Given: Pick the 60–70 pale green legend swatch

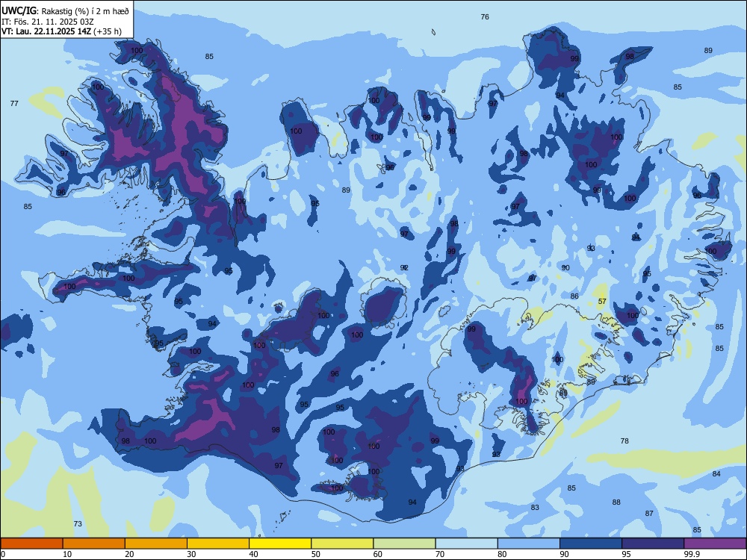Looking at the screenshot, I should [x=404, y=544].
